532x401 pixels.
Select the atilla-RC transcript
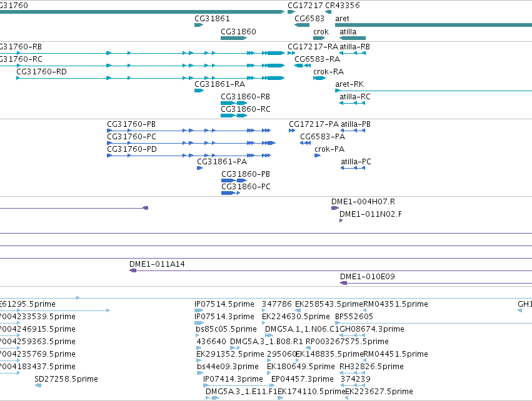tap(352, 103)
